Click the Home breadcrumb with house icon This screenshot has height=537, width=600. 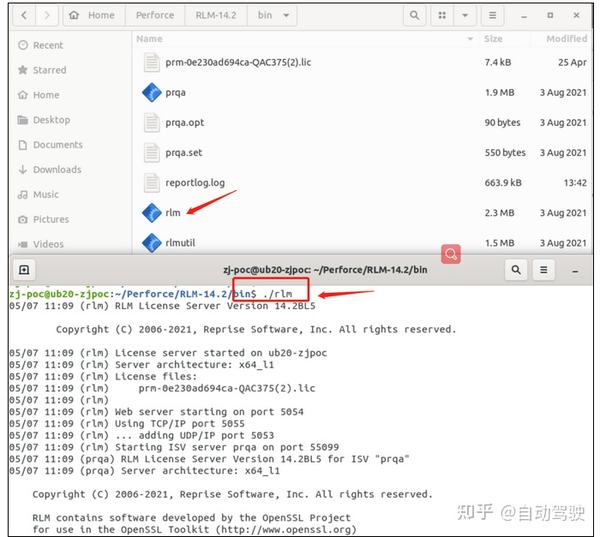tap(94, 15)
